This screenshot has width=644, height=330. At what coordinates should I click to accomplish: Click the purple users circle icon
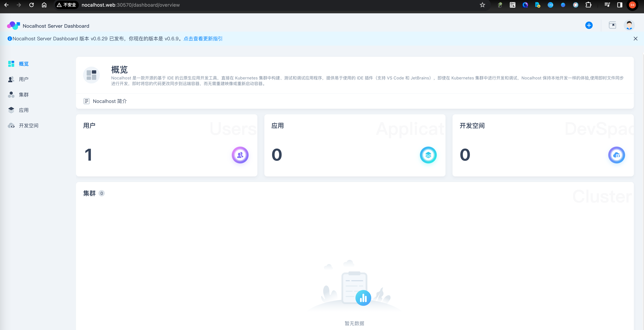click(240, 155)
